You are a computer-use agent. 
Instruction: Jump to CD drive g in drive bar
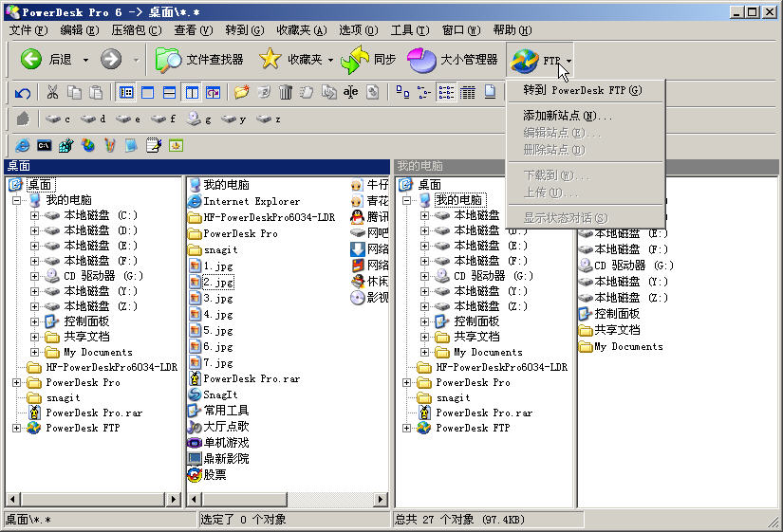click(x=199, y=119)
